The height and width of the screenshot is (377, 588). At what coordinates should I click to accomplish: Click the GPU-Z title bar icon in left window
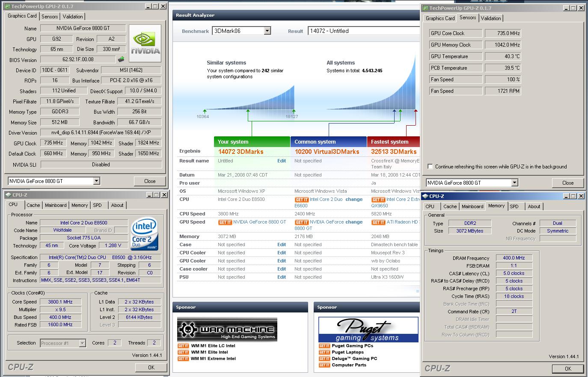(x=7, y=6)
